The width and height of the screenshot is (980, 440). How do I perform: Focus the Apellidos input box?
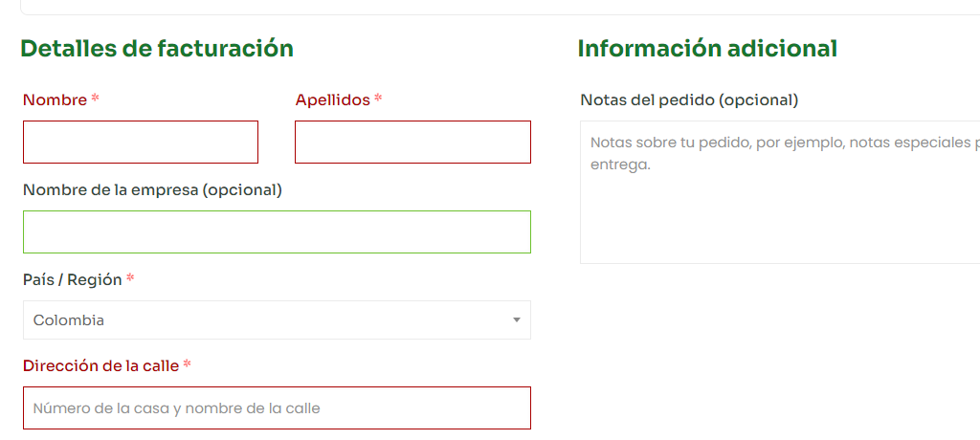pyautogui.click(x=412, y=142)
